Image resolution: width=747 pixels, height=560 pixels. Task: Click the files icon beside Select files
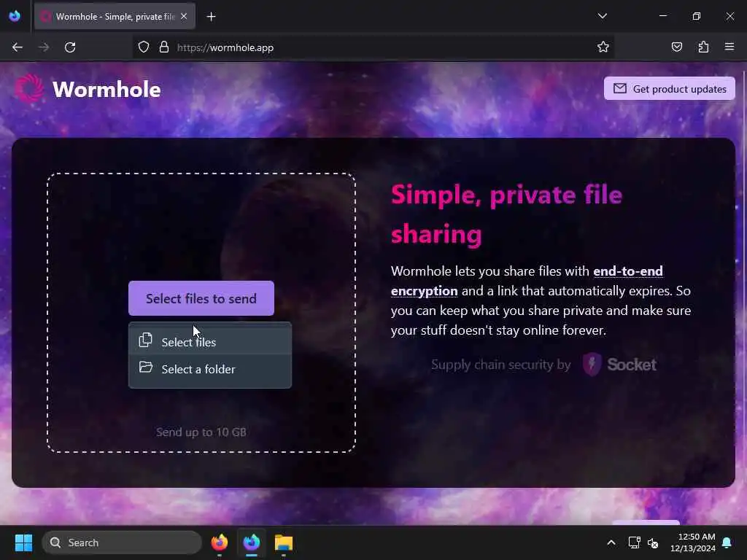145,340
